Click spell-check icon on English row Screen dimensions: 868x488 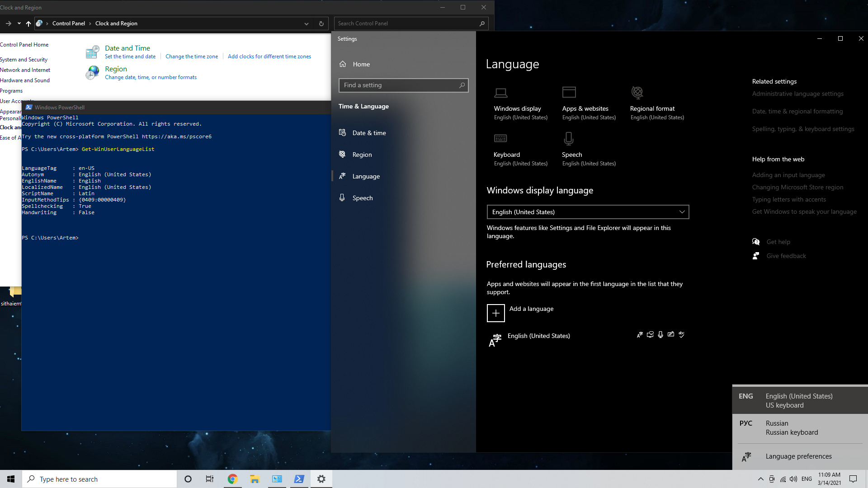(x=681, y=334)
